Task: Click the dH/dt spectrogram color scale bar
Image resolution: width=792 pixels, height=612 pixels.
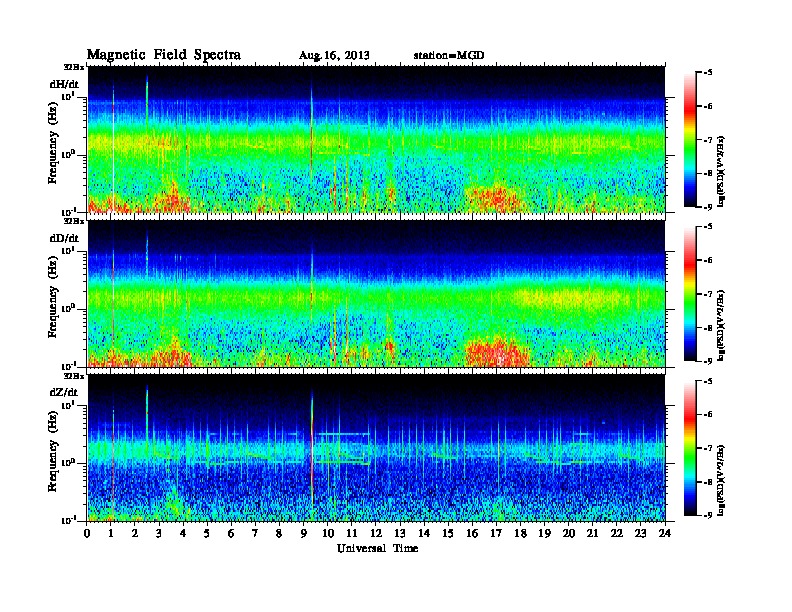Action: (689, 140)
